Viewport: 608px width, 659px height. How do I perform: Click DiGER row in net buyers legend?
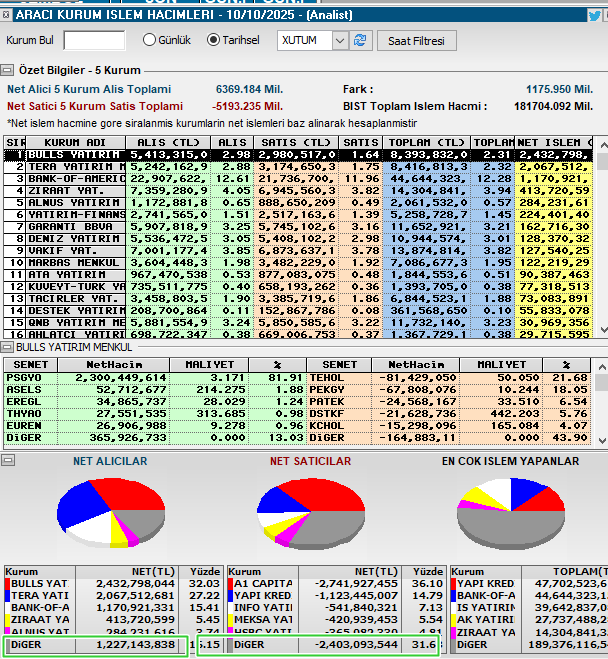point(113,645)
